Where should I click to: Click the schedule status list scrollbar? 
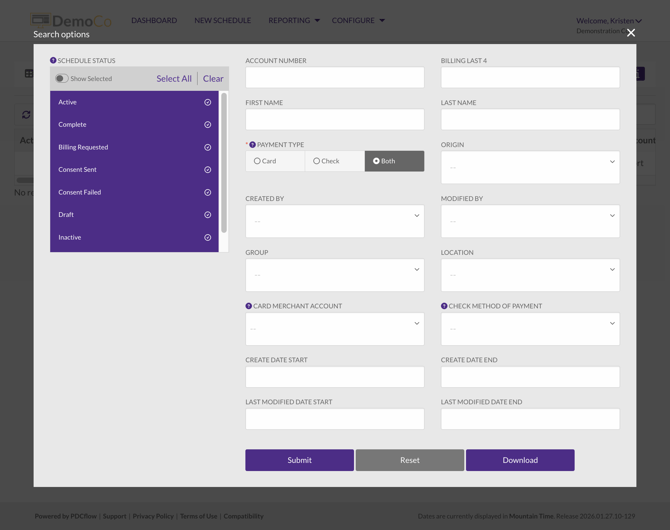tap(224, 163)
